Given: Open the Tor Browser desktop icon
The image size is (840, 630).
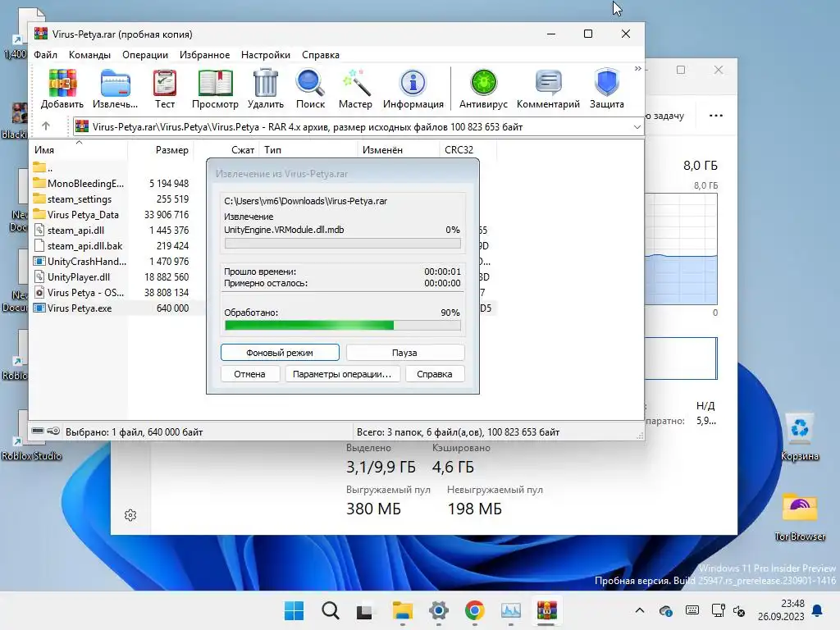Looking at the screenshot, I should tap(800, 517).
